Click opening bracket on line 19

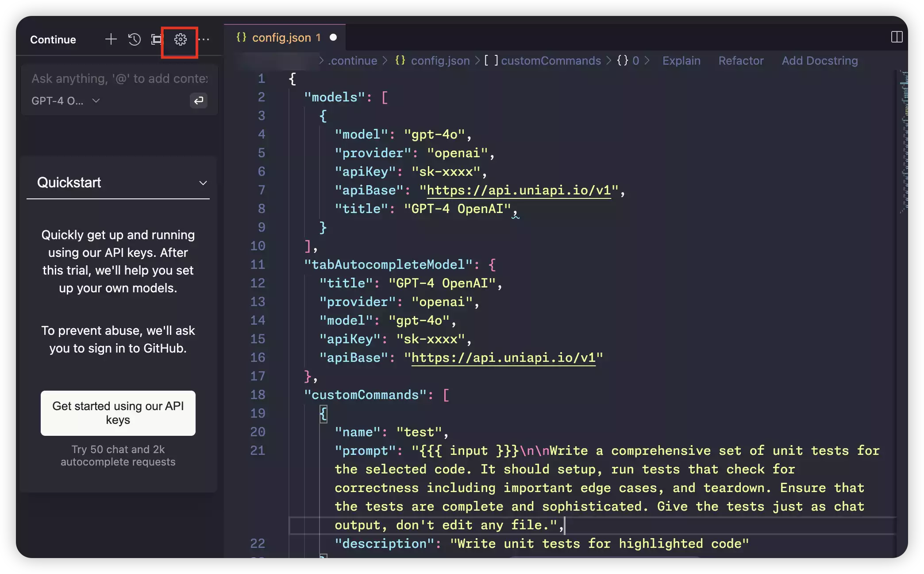[323, 414]
